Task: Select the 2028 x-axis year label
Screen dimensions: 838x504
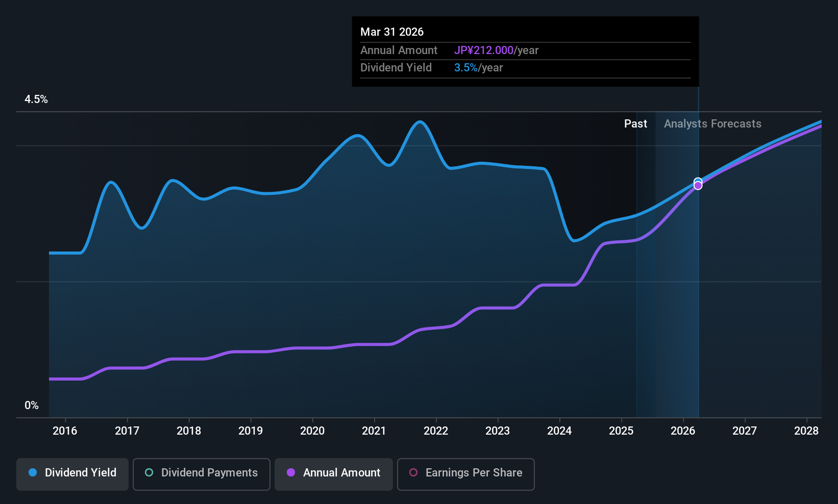Action: (806, 431)
